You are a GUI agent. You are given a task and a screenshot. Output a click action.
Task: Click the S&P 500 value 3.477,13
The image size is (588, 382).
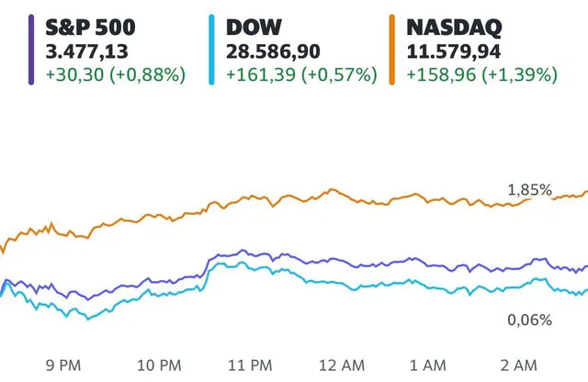pos(86,51)
